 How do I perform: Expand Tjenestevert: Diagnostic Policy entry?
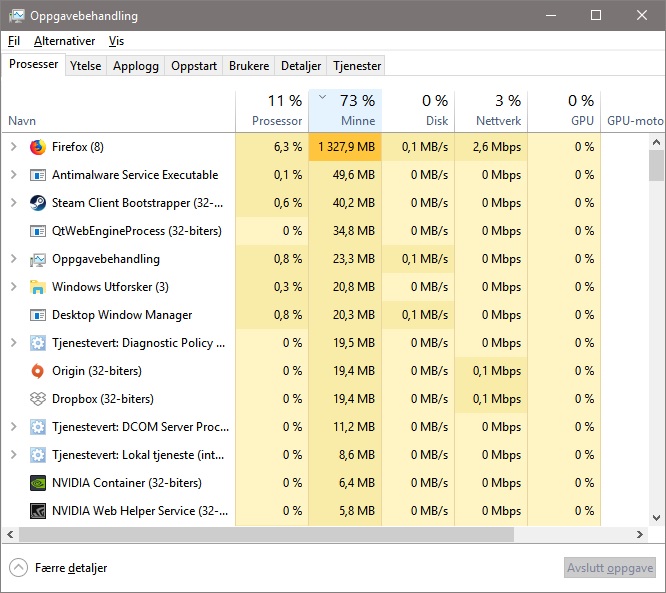[x=14, y=343]
